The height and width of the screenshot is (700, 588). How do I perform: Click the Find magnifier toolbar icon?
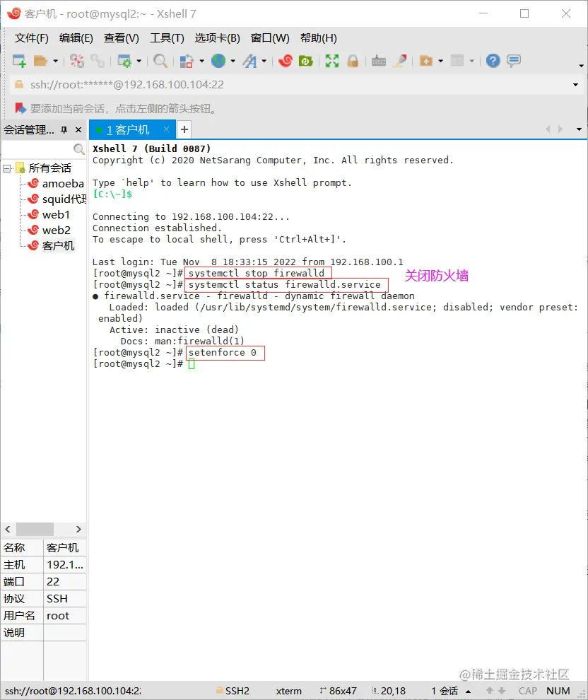(160, 61)
